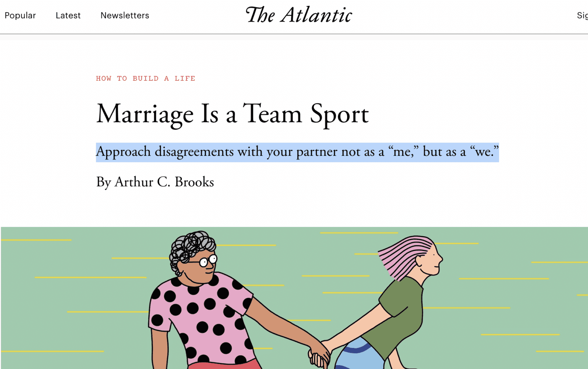Open the Popular section
Viewport: 588px width, 369px height.
tap(20, 15)
